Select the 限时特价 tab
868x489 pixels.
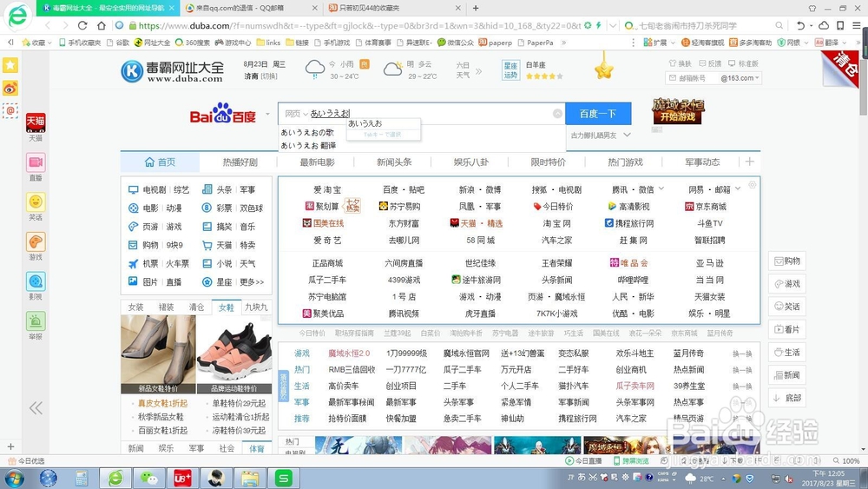[x=548, y=162]
